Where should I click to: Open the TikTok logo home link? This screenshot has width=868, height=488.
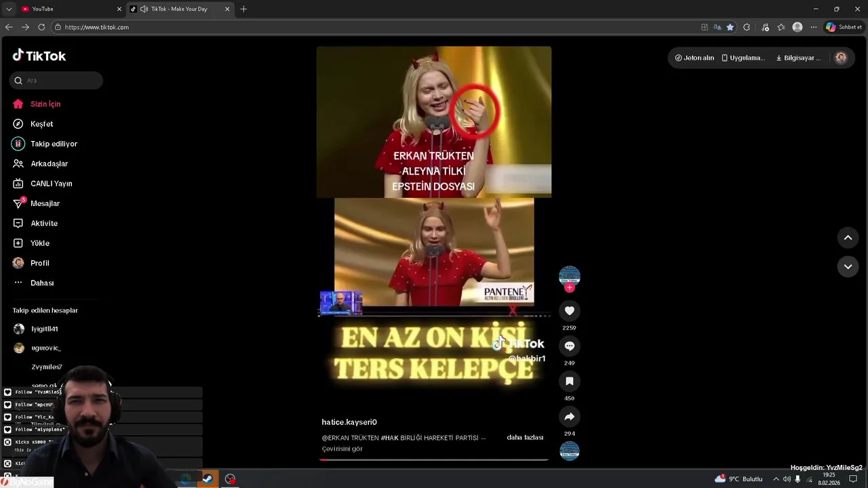coord(39,56)
